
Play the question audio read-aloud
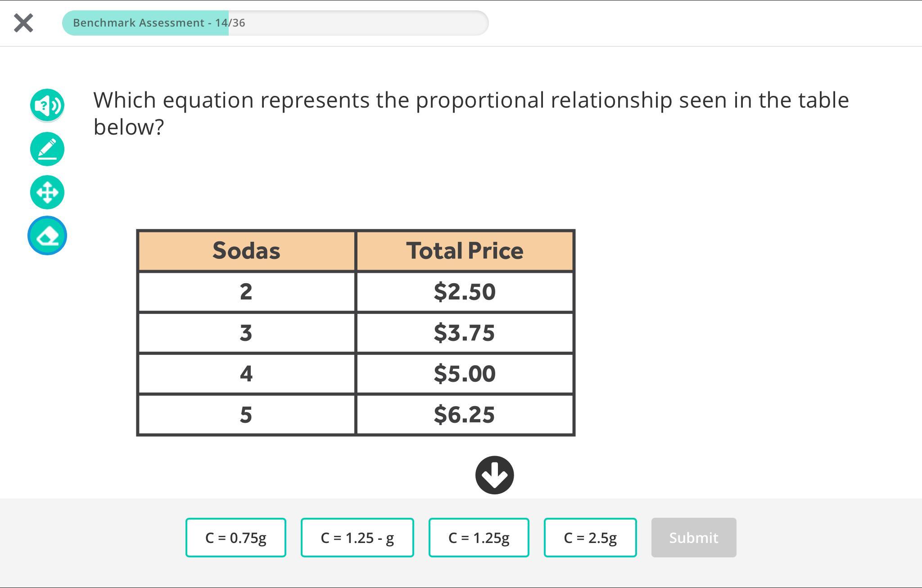click(x=47, y=105)
